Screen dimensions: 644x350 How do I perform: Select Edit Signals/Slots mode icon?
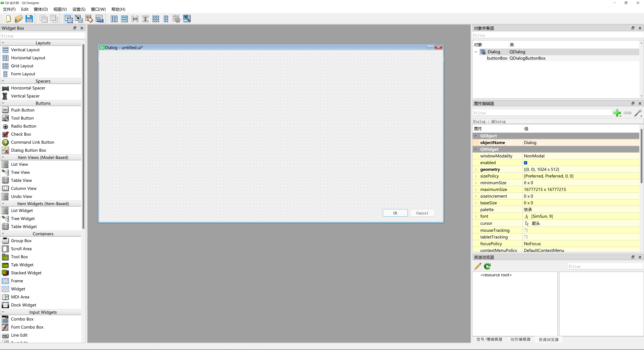(78, 19)
